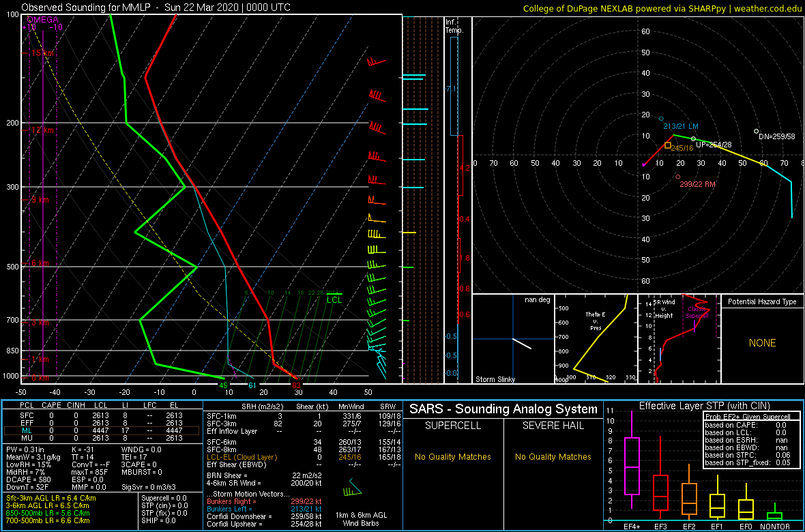Click the DN=259/58 hodograph label
The image size is (805, 532).
[777, 136]
